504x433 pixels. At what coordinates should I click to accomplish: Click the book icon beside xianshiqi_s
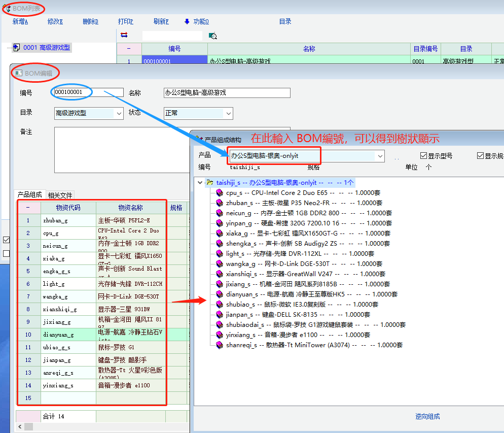[220, 274]
